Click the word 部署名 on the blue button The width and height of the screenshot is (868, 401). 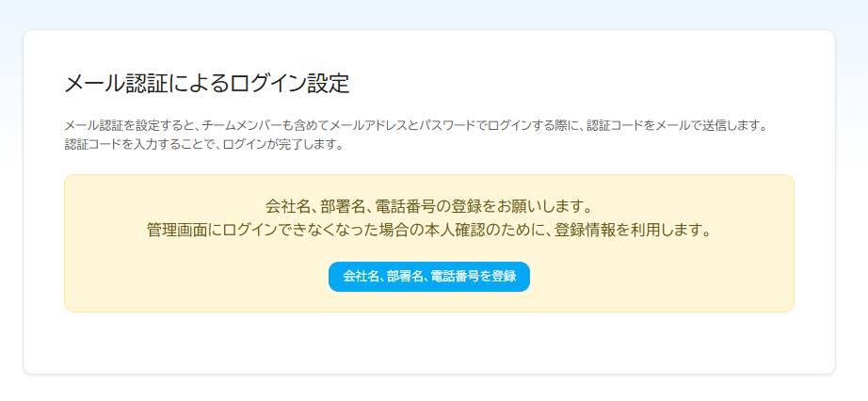(x=405, y=277)
